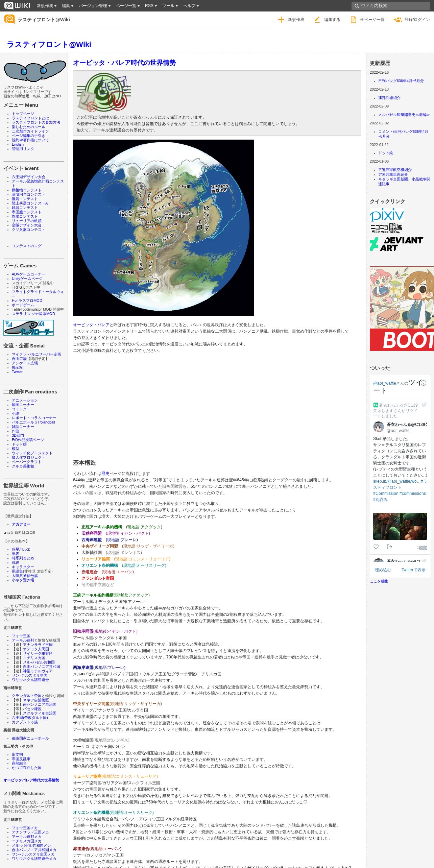Viewport: 434px width, 868px height.
Task: Open the アカデミー link
Action: point(21,524)
